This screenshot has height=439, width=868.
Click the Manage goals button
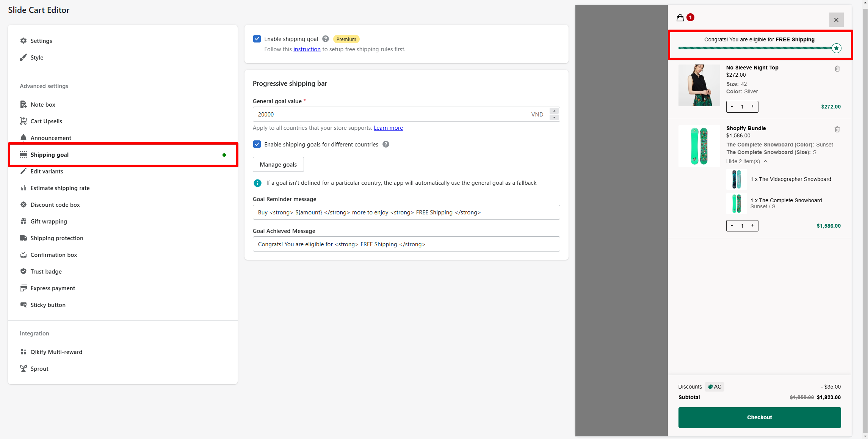(278, 164)
